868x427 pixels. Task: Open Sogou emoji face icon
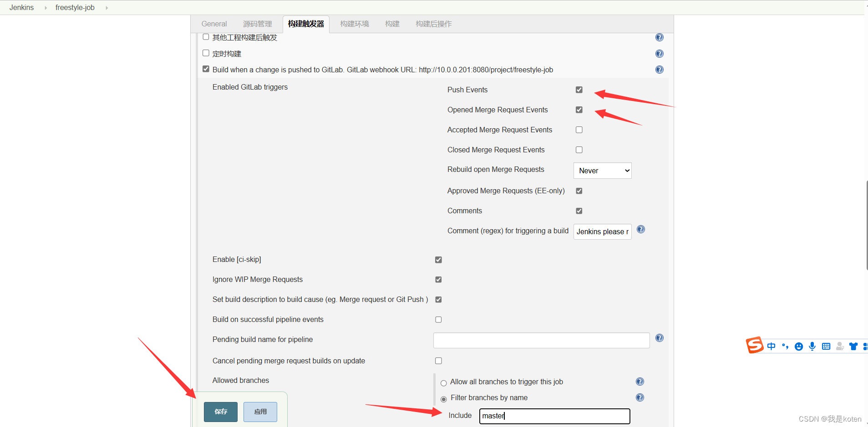798,347
